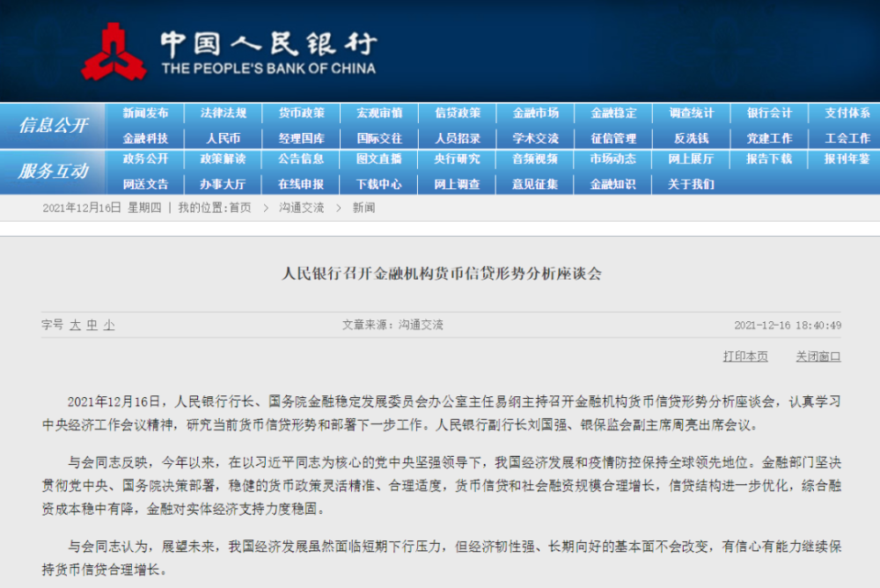Open 市场动态 menu item
The width and height of the screenshot is (880, 588).
click(x=613, y=159)
